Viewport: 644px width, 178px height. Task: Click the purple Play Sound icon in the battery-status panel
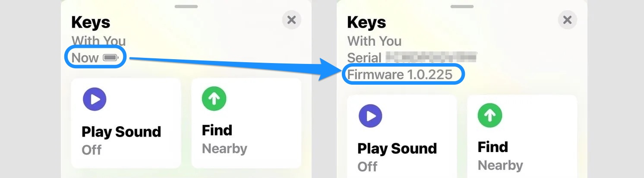pos(95,99)
